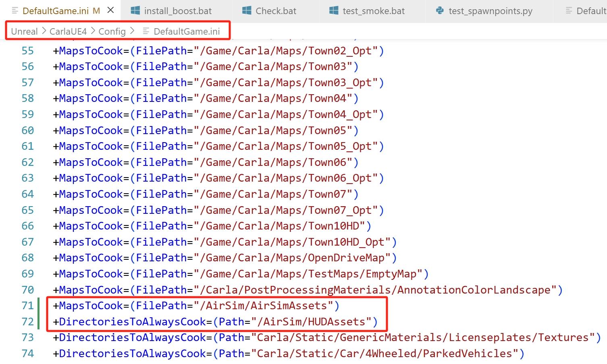Click the Windows icon on install_boost.bat tab
This screenshot has width=607, height=364.
pyautogui.click(x=135, y=10)
